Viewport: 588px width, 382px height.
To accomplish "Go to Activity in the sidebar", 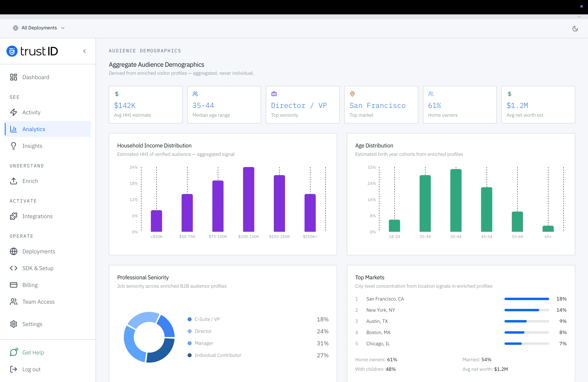I will 48,112.
